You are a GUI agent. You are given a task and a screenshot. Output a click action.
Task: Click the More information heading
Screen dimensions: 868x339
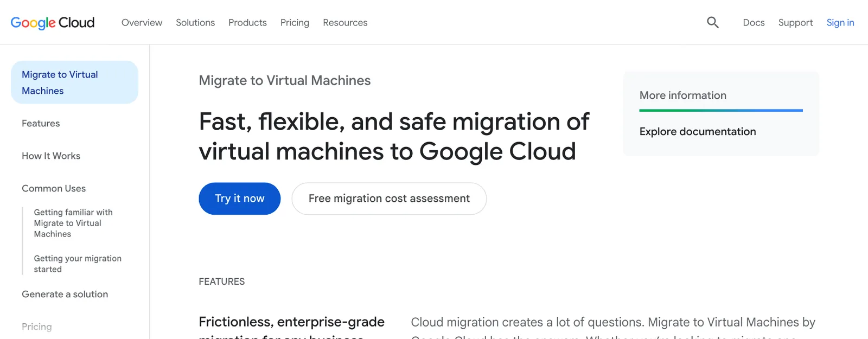coord(683,95)
